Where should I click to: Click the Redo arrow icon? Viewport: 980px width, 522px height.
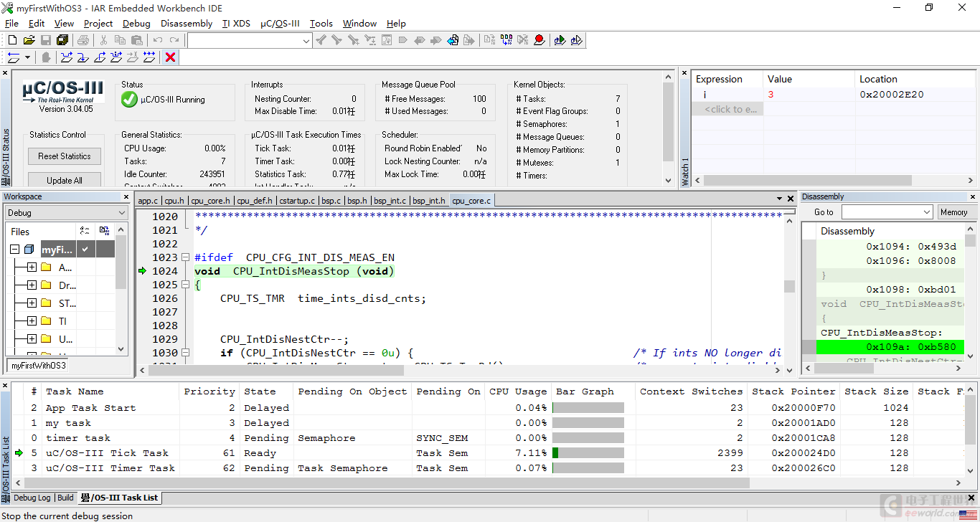point(174,40)
